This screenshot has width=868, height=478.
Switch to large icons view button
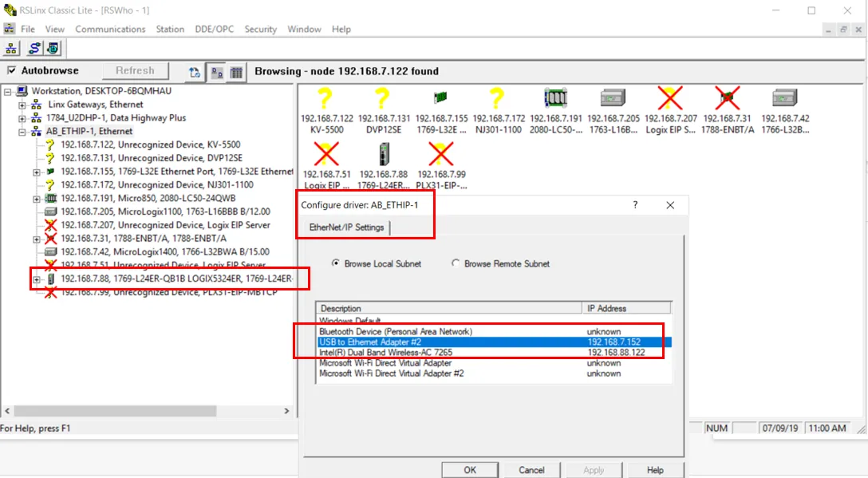pyautogui.click(x=217, y=72)
